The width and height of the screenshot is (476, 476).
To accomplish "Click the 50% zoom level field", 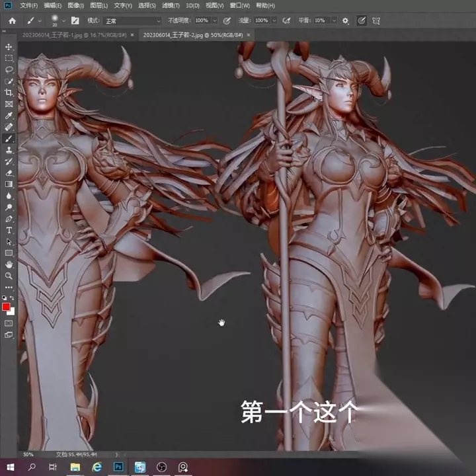I will [x=28, y=454].
